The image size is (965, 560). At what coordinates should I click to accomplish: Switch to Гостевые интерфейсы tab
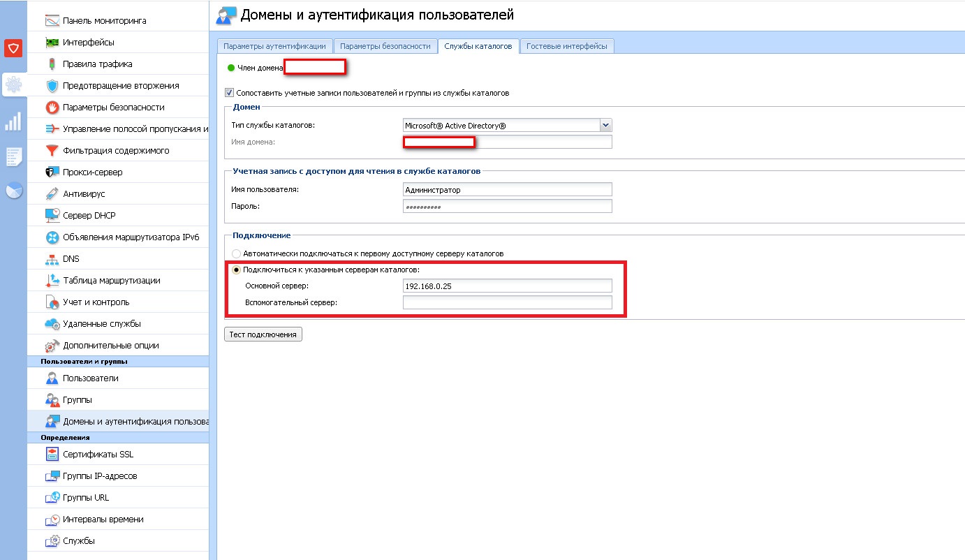coord(567,46)
